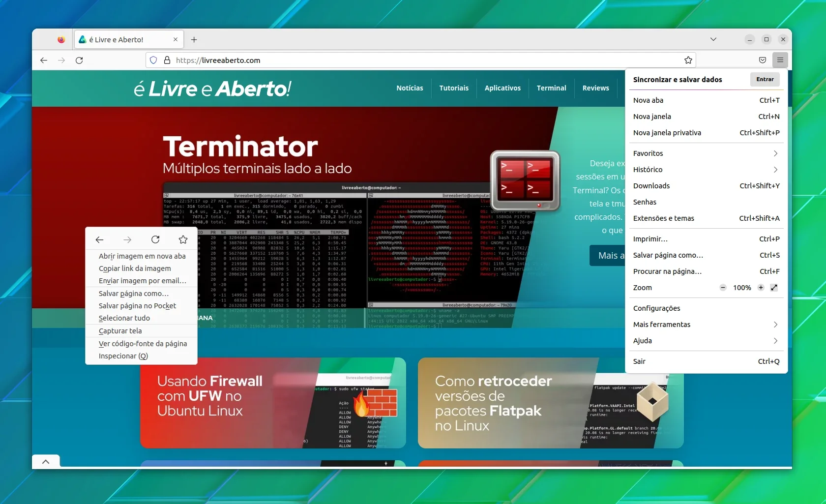
Task: Go back using the toolbar back arrow
Action: click(44, 60)
